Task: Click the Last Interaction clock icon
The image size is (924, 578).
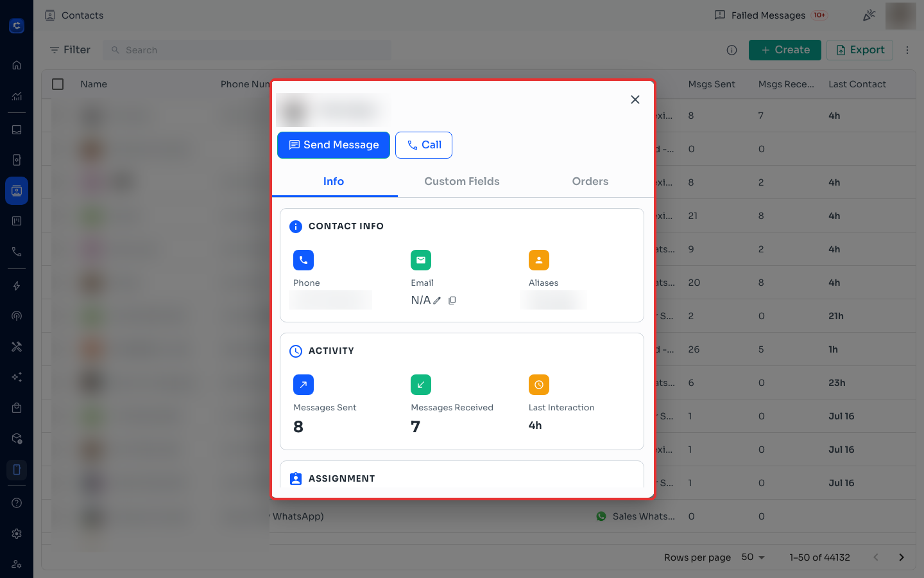Action: pos(539,385)
